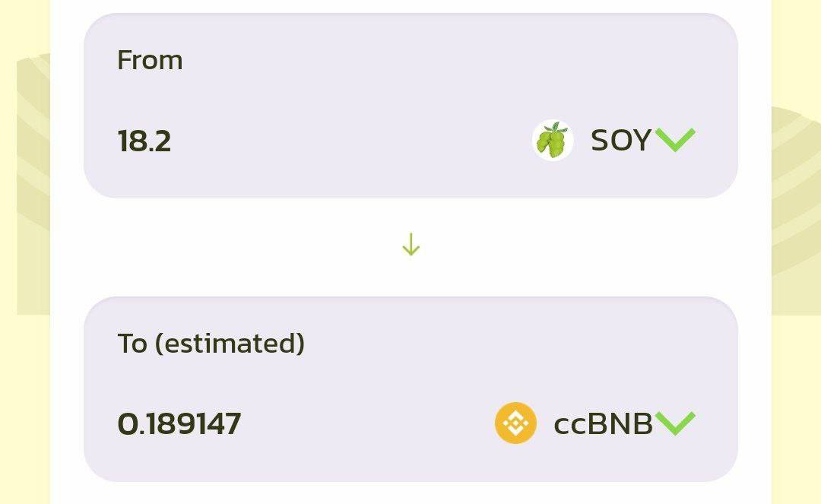
Task: Focus the From amount field showing 18.2
Action: (144, 141)
